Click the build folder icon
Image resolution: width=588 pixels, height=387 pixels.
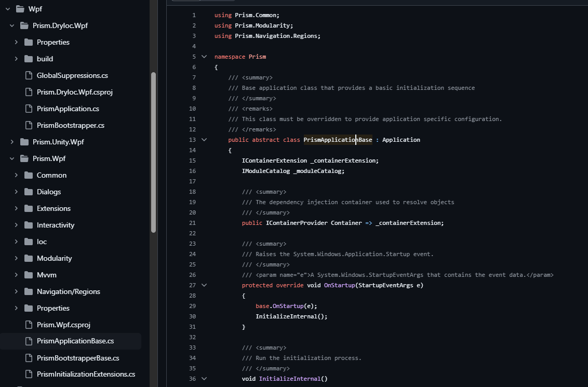point(29,59)
